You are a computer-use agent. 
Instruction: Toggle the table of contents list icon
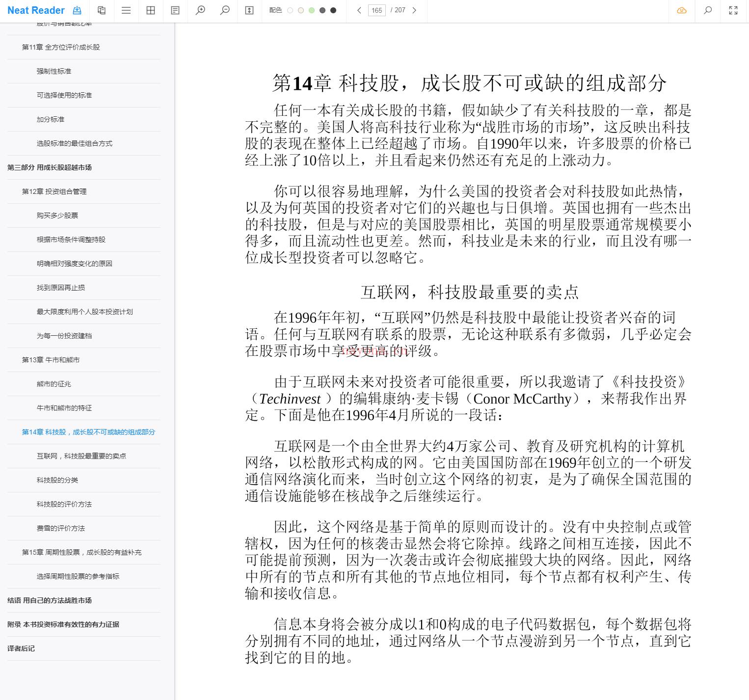(126, 10)
